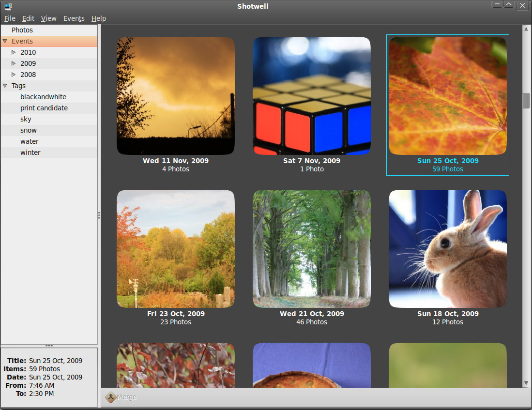Select the rabbit event thumbnail
The image size is (532, 410).
point(448,249)
